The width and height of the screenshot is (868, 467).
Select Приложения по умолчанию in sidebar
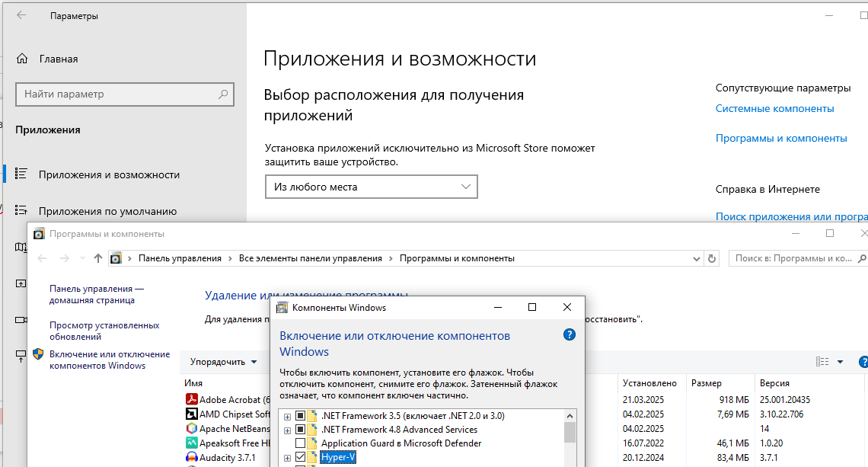[107, 211]
